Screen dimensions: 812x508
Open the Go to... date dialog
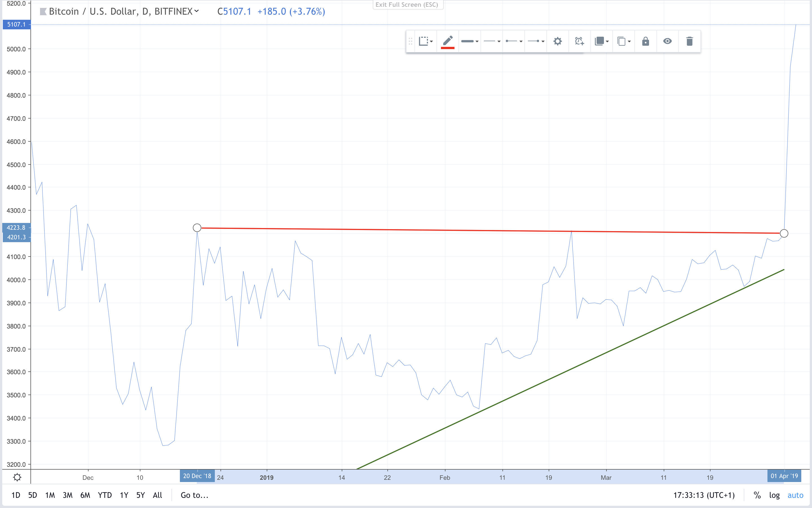195,495
